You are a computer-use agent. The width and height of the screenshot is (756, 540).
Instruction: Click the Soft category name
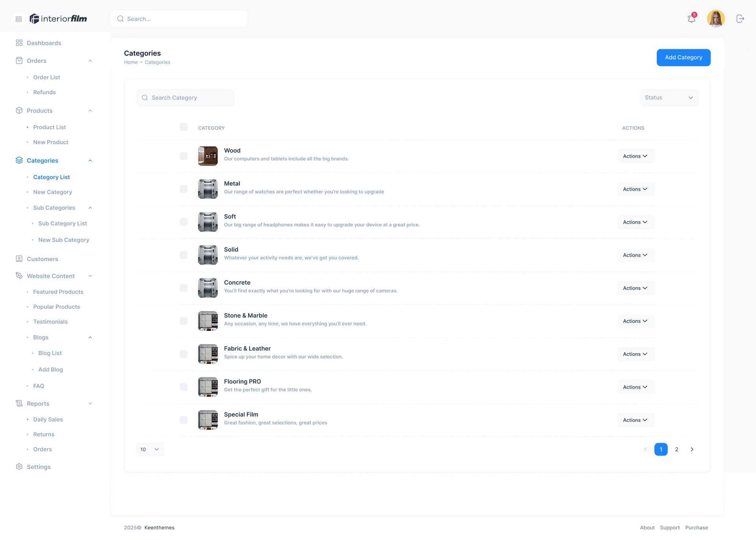pyautogui.click(x=230, y=216)
